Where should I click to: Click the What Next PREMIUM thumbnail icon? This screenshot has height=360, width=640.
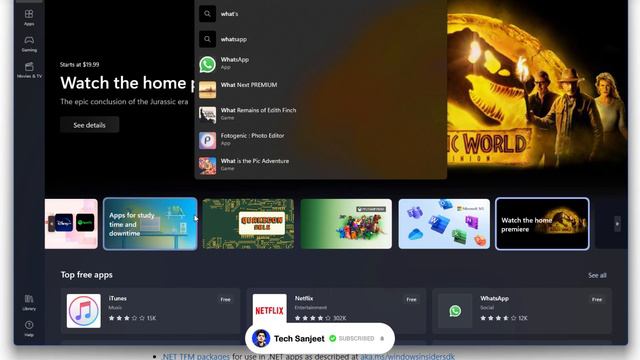click(x=207, y=90)
